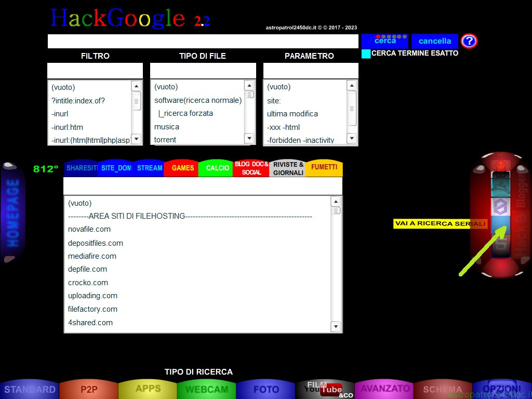The width and height of the screenshot is (532, 399).
Task: Select FILM YouTube & CO search type
Action: pos(325,389)
